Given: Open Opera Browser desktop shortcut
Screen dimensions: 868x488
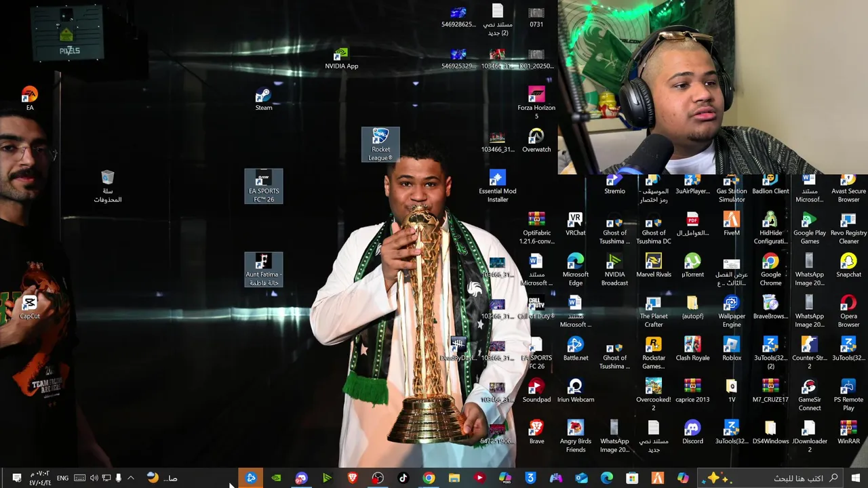Looking at the screenshot, I should click(x=848, y=312).
